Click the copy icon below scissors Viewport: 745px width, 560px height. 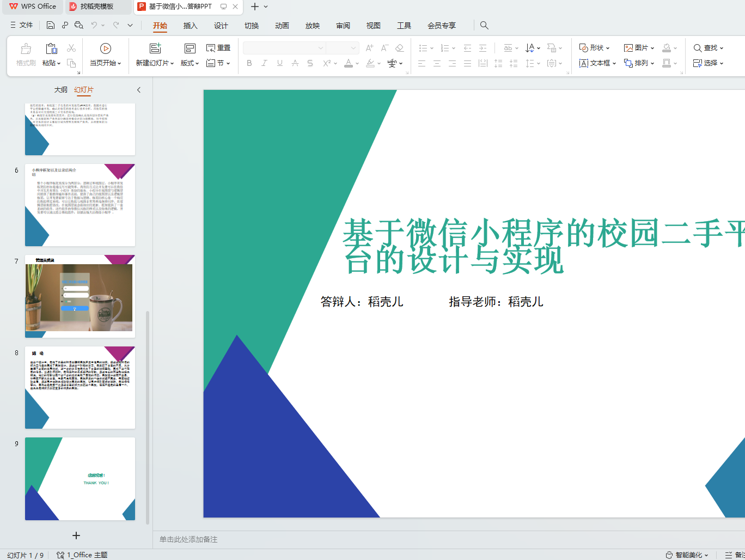(71, 63)
